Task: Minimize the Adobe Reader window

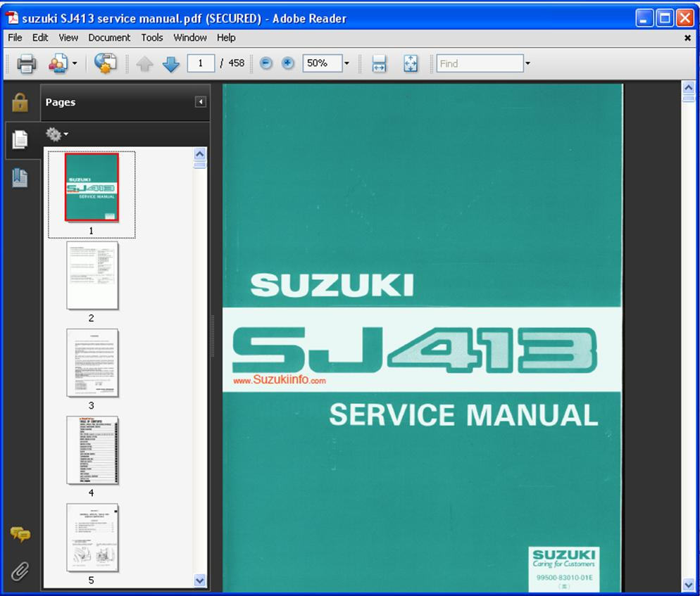Action: (644, 18)
